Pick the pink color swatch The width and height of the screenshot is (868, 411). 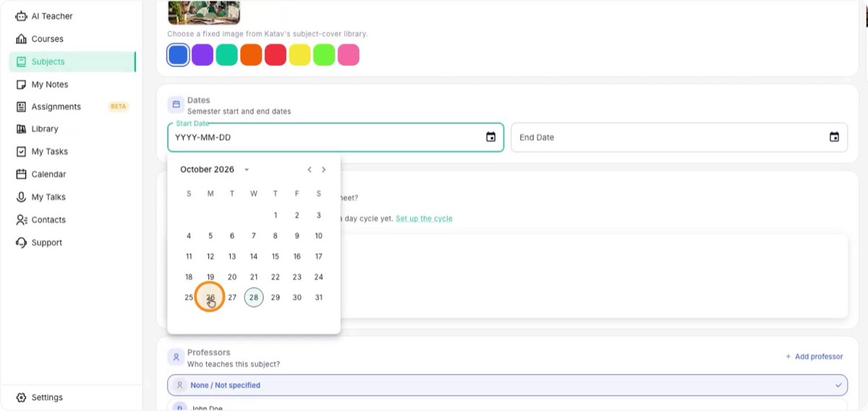click(349, 55)
